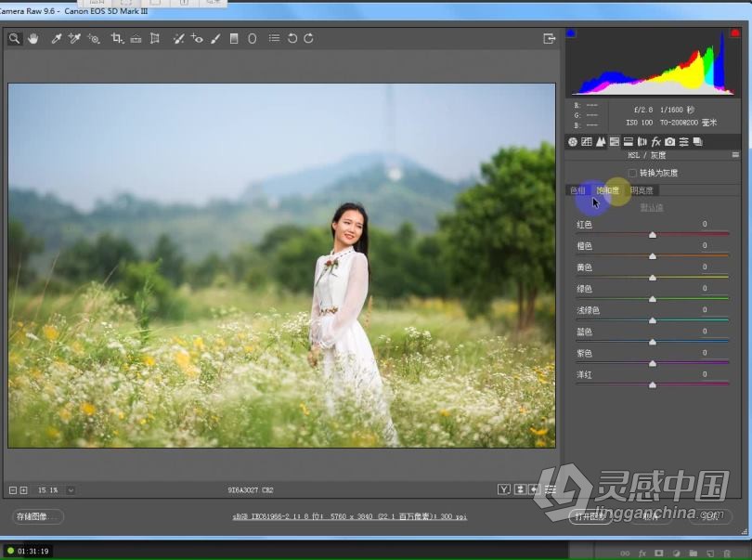
Task: Click the 默认值 link
Action: pos(652,207)
